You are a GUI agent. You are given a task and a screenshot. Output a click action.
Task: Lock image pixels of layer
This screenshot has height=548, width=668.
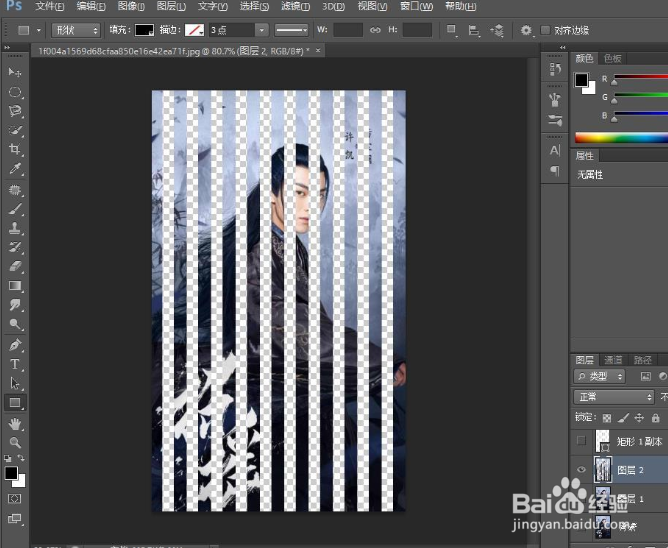pos(623,418)
